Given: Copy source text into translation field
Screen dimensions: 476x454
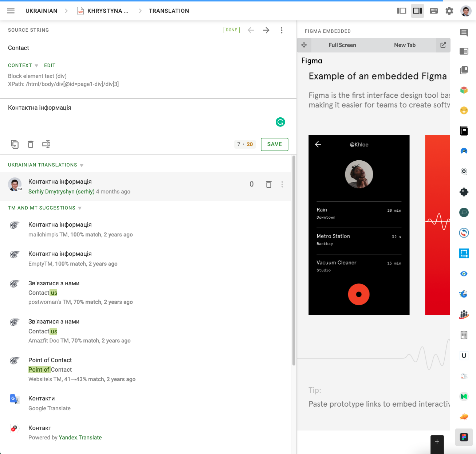Looking at the screenshot, I should click(x=15, y=144).
